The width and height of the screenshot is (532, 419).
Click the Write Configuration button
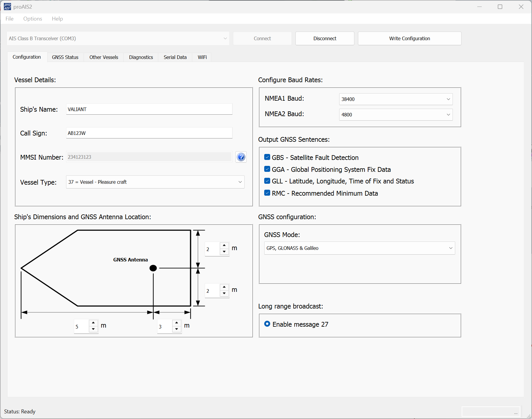pyautogui.click(x=409, y=38)
